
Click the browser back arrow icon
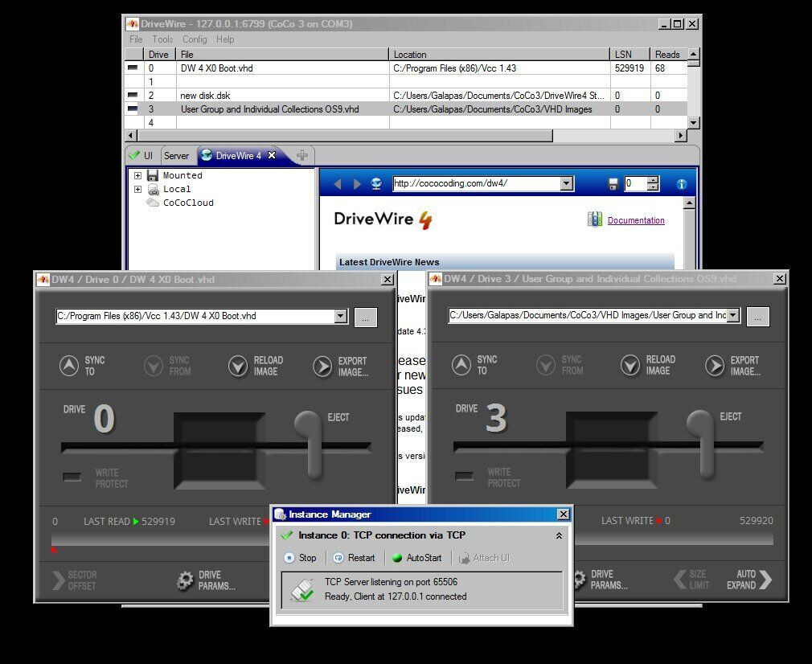tap(338, 184)
